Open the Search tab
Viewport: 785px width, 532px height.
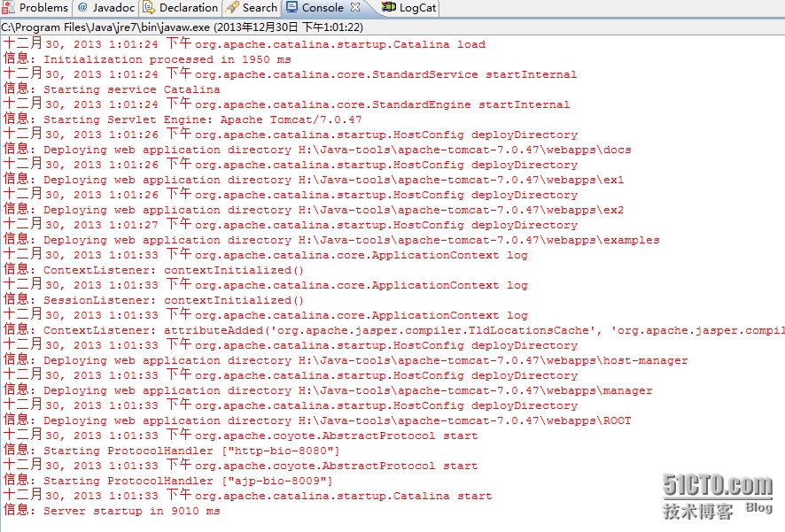coord(252,7)
